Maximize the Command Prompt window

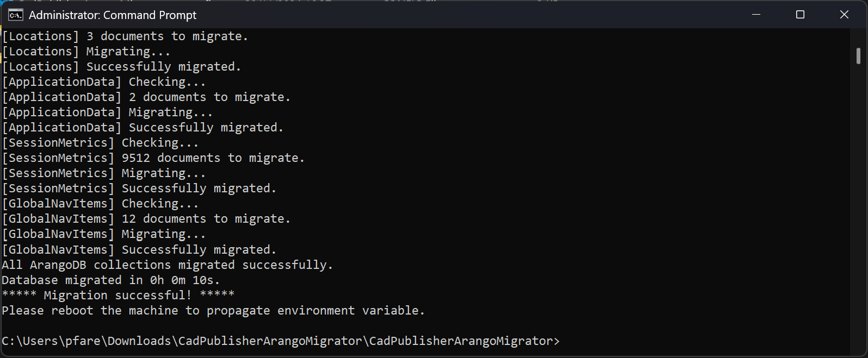tap(800, 15)
